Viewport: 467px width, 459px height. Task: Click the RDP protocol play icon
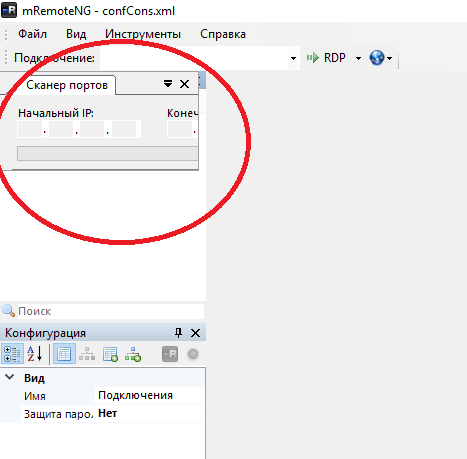click(x=313, y=58)
